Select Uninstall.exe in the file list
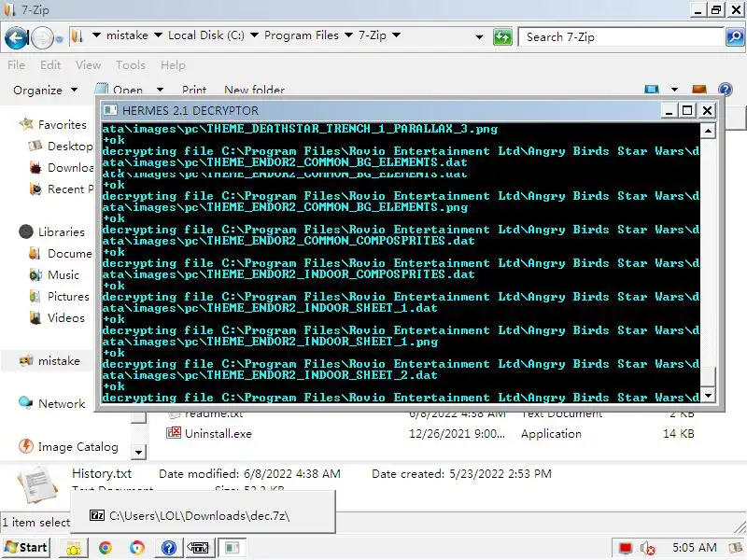This screenshot has height=560, width=747. 218,434
